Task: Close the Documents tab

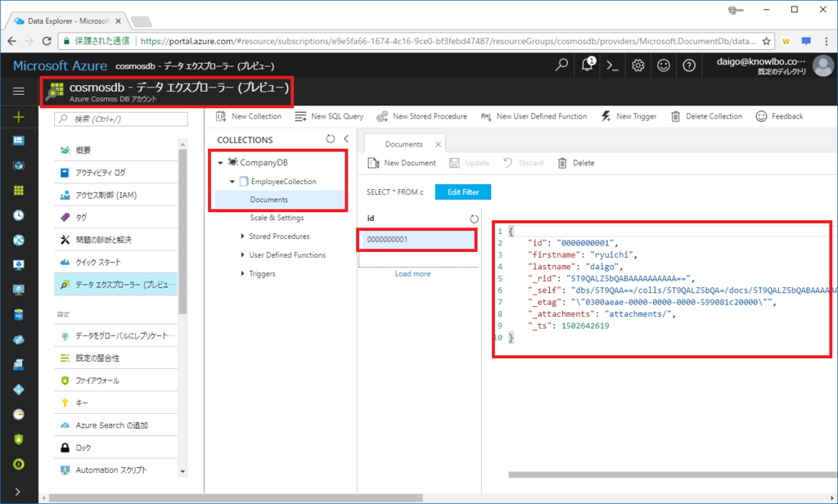Action: (439, 144)
